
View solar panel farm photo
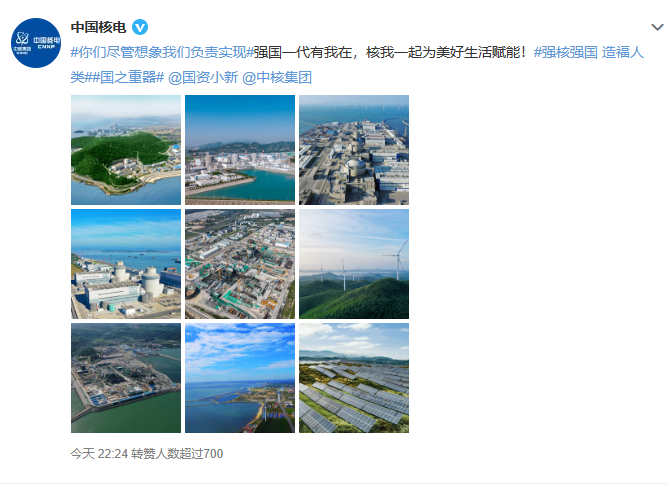[x=354, y=378]
